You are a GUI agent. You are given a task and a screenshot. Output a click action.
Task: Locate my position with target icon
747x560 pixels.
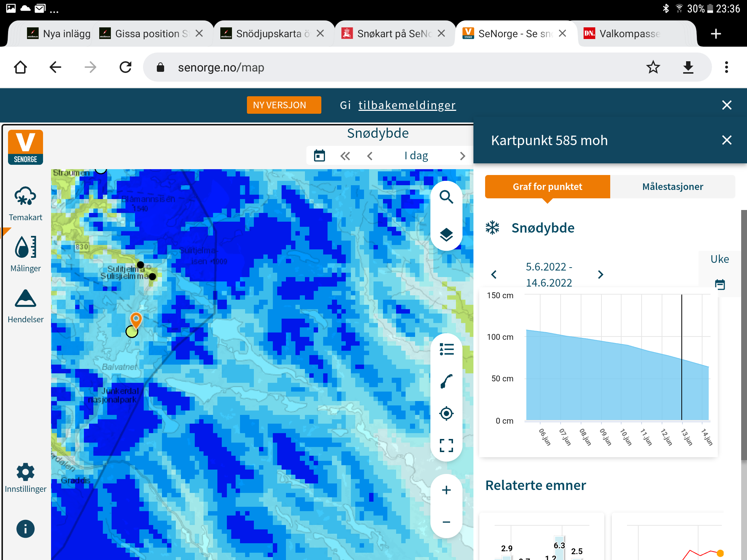[x=446, y=413]
